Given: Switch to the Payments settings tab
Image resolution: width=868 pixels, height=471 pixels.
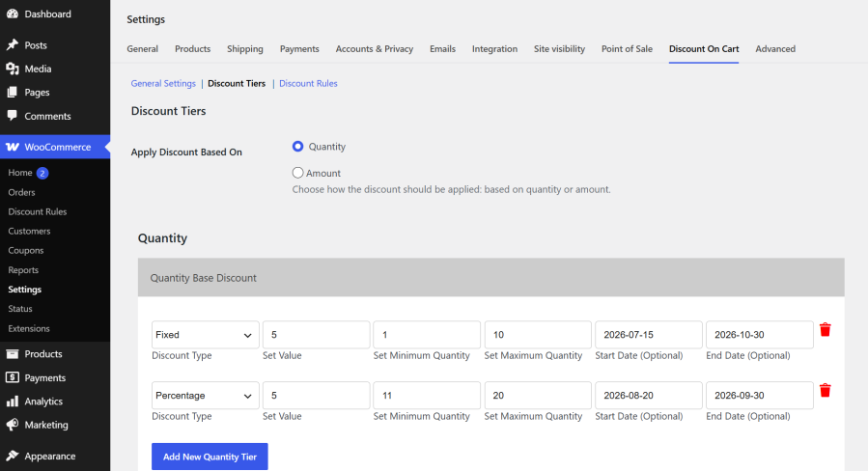Looking at the screenshot, I should click(299, 48).
